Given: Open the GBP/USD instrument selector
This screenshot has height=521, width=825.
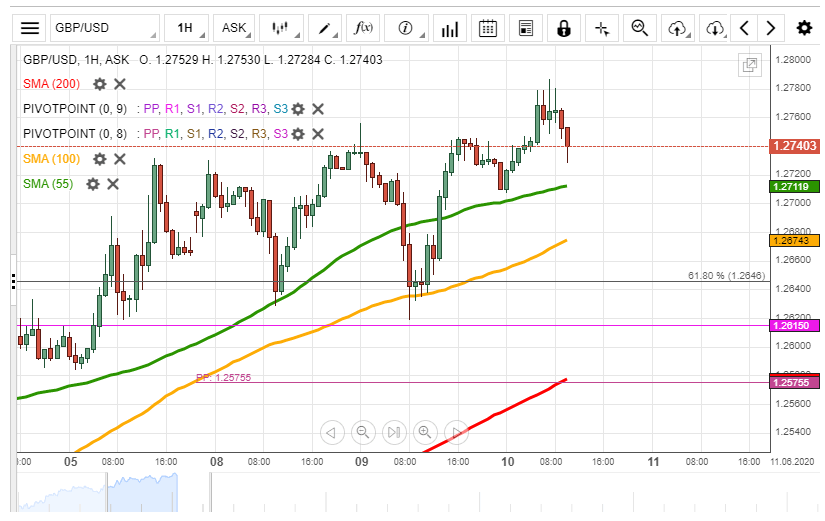Looking at the screenshot, I should 105,28.
